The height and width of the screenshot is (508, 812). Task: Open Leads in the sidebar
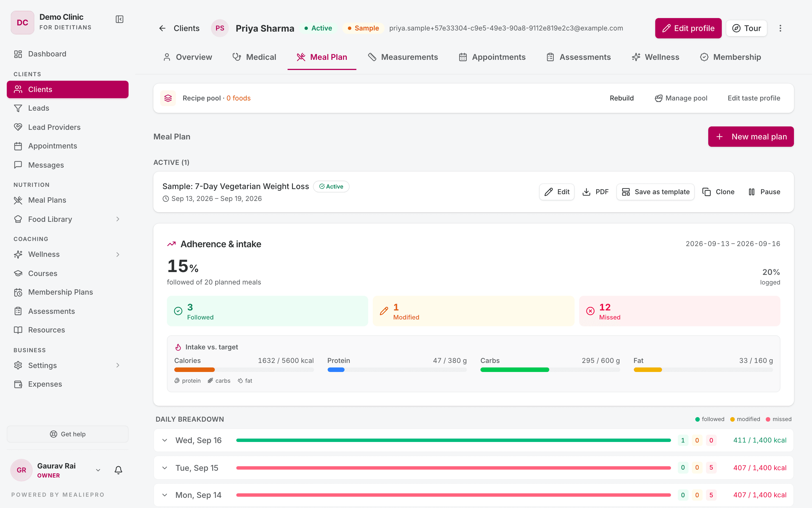67,108
